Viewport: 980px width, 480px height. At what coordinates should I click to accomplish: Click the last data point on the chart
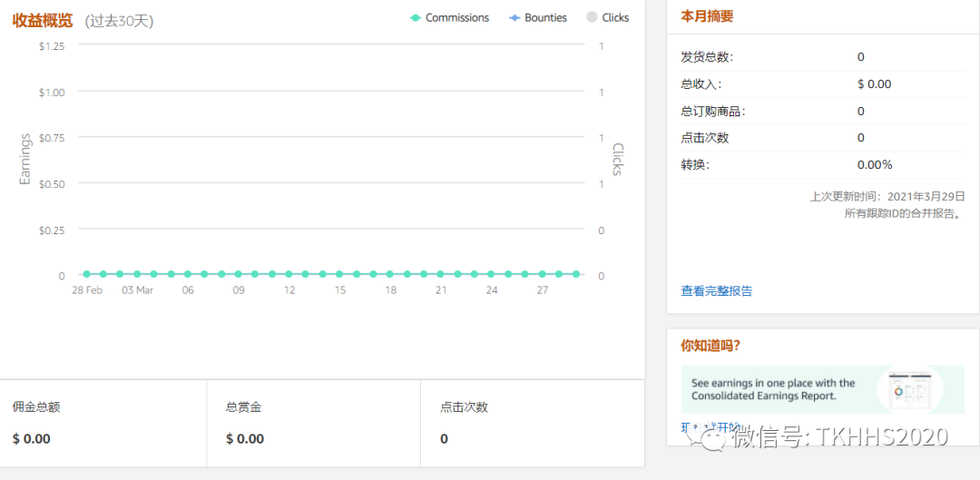point(576,273)
